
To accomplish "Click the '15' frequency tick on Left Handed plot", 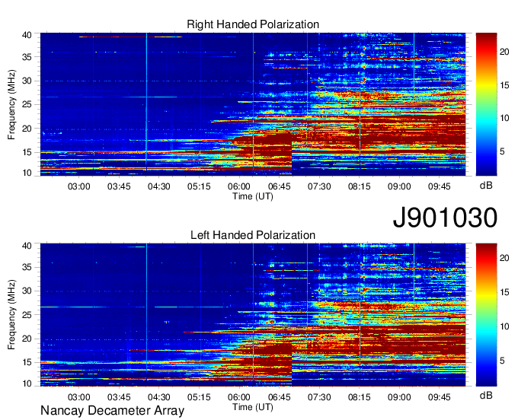I will pos(27,362).
